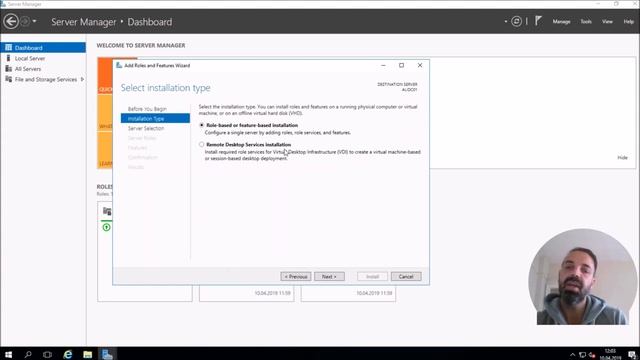
Task: Click the Next button in the wizard
Action: [329, 276]
